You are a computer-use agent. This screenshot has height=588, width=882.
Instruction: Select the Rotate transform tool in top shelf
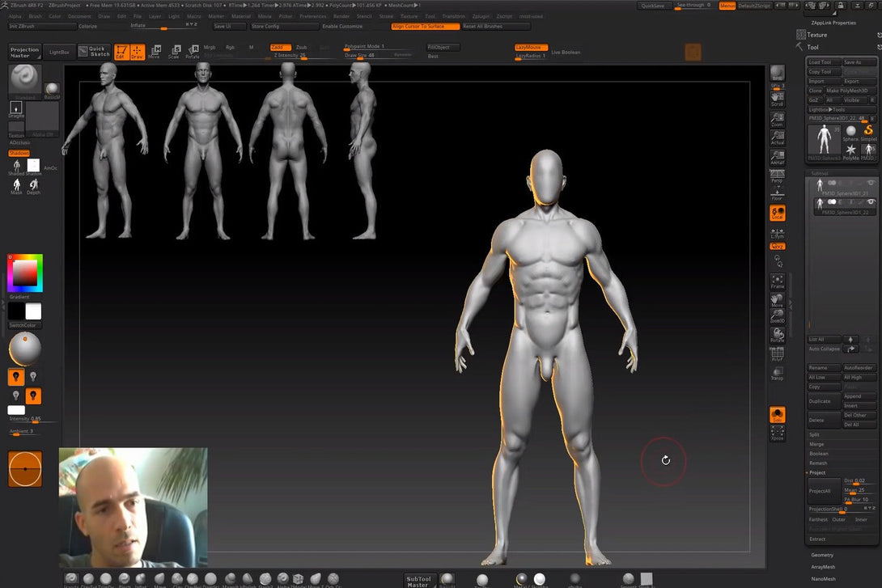point(193,52)
